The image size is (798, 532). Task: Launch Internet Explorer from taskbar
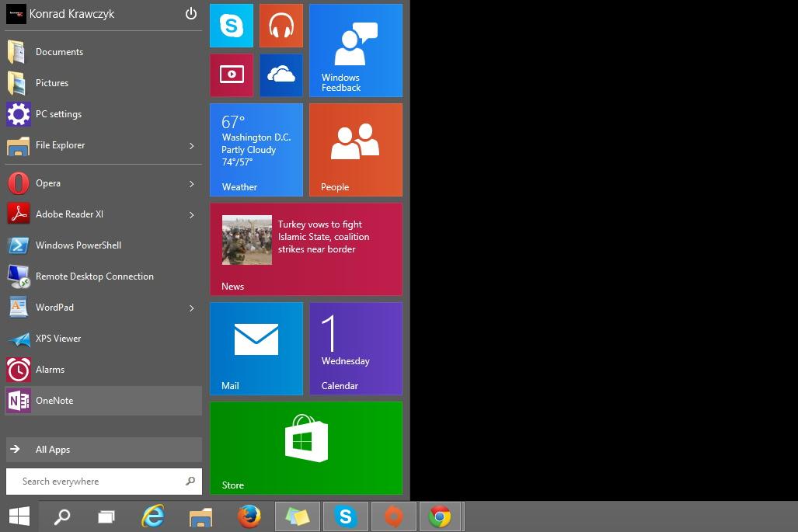click(152, 516)
